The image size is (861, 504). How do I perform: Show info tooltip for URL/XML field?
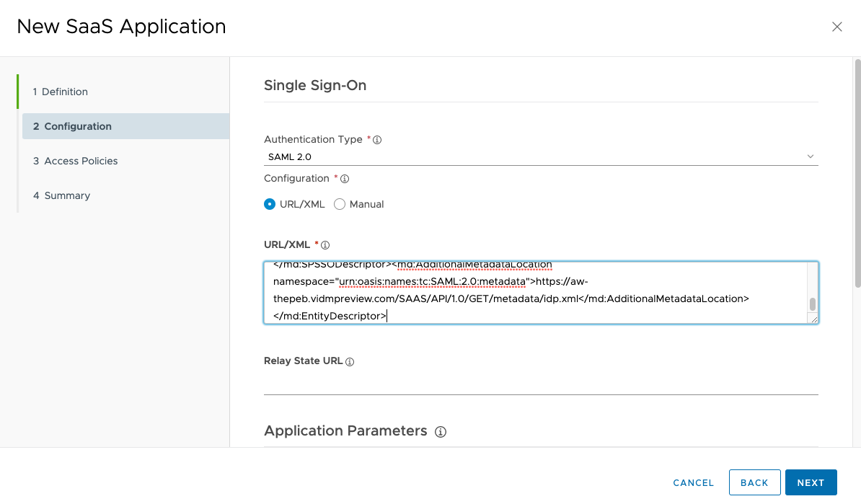click(x=325, y=245)
